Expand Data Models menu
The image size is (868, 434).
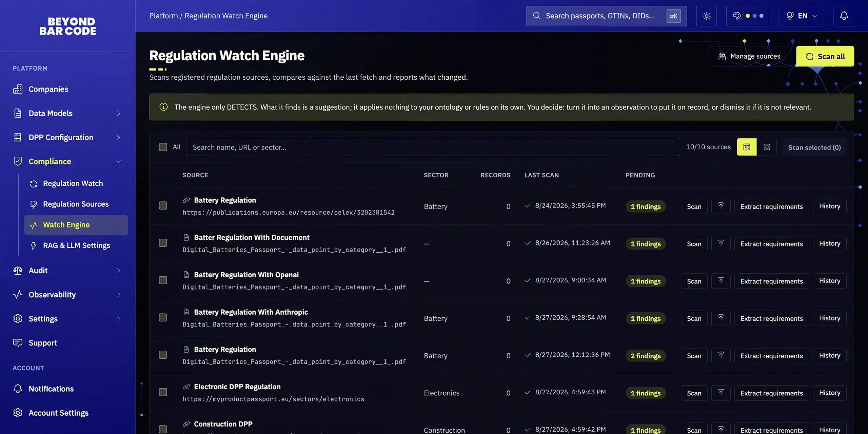point(68,113)
